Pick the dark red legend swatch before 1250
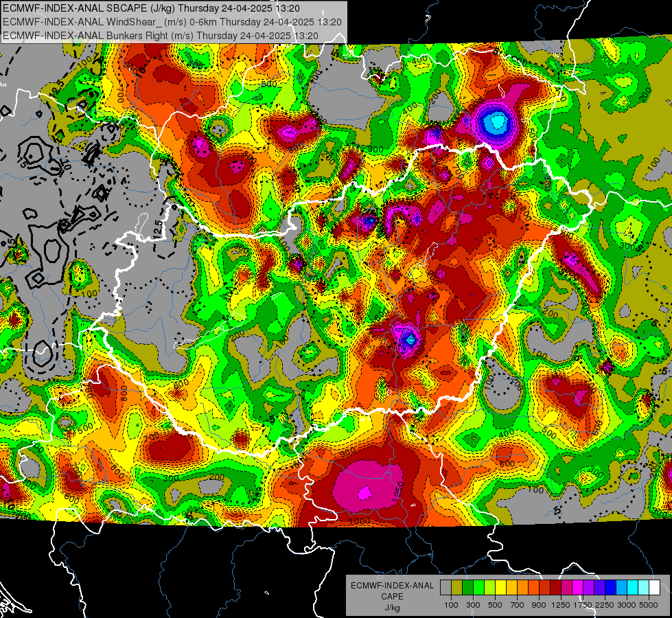 pos(555,588)
